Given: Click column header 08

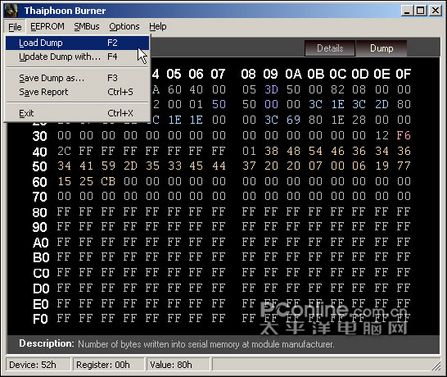Looking at the screenshot, I should click(x=249, y=74).
